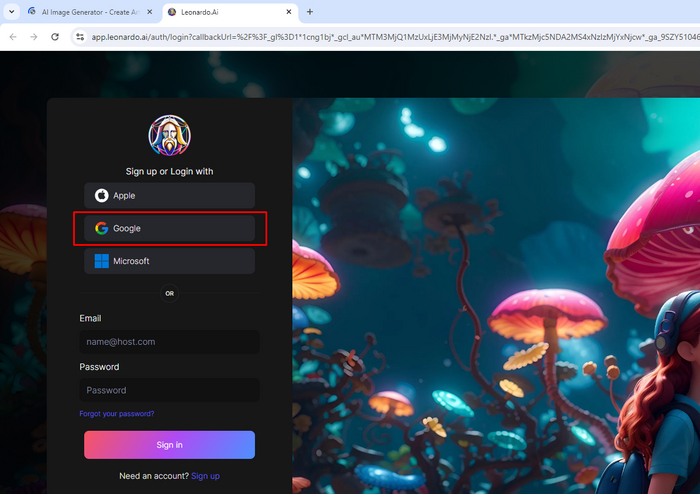
Task: Close the AI Image Generator tab
Action: point(149,12)
